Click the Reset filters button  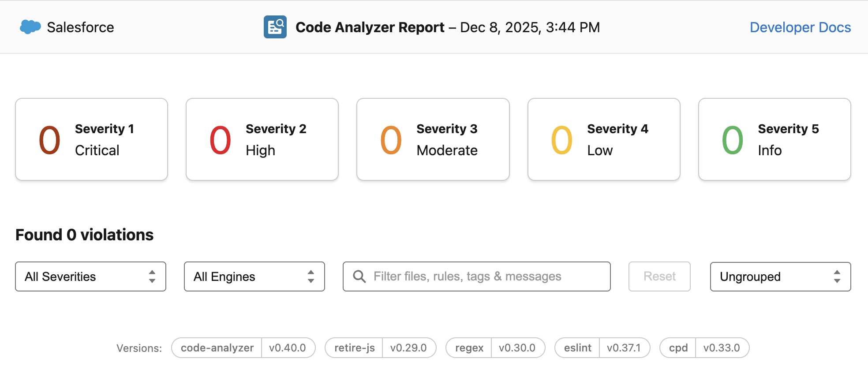pos(659,276)
